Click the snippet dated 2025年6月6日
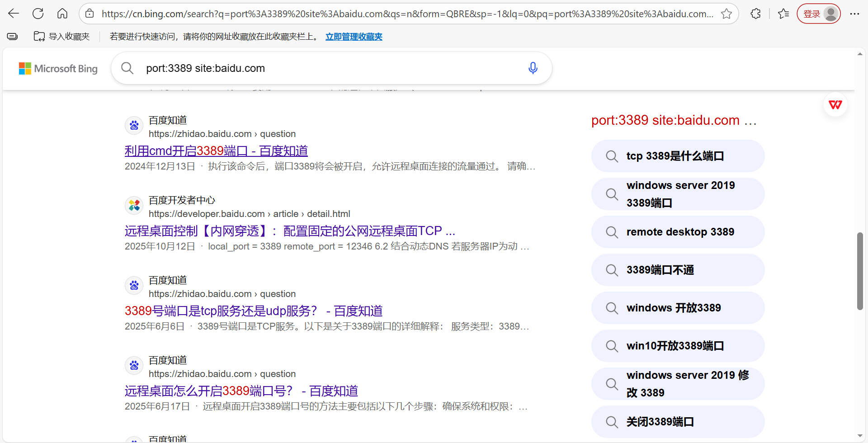Image resolution: width=868 pixels, height=443 pixels. [x=327, y=326]
